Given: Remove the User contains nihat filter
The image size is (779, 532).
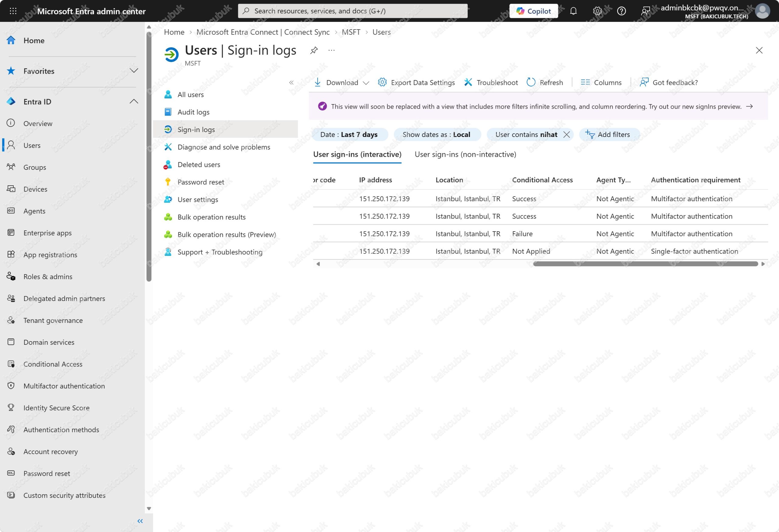Looking at the screenshot, I should point(566,135).
